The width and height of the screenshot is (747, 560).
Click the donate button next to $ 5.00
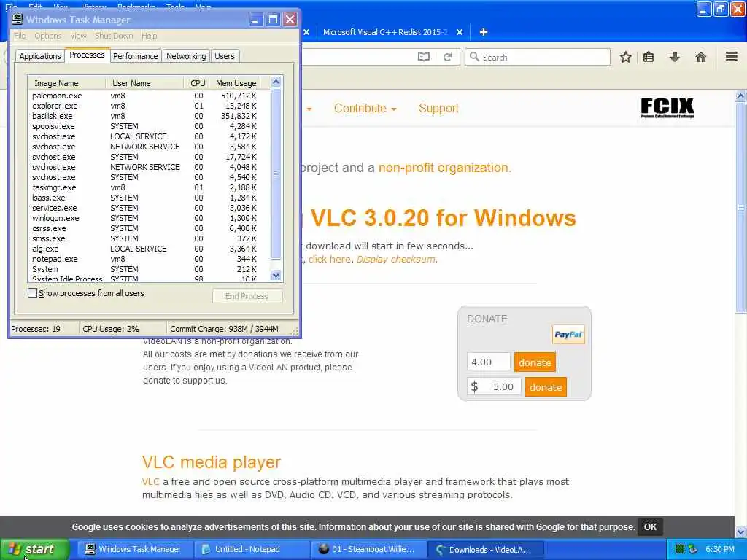546,387
